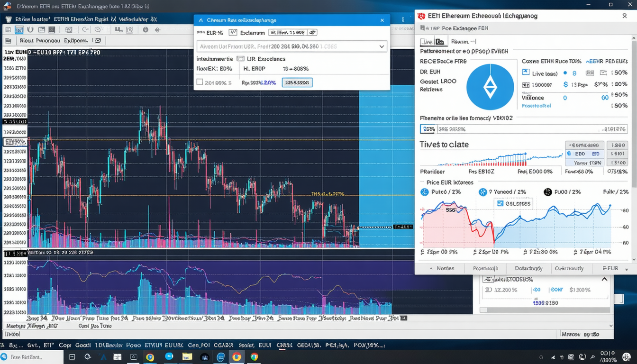This screenshot has height=364, width=637.
Task: Select the Live tab in Ethereum panel
Action: [x=426, y=42]
